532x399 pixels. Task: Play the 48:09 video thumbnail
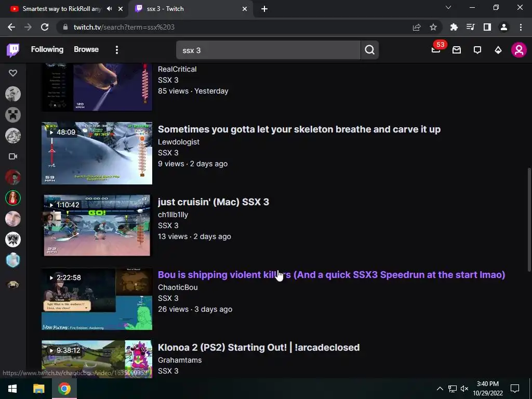coord(97,153)
